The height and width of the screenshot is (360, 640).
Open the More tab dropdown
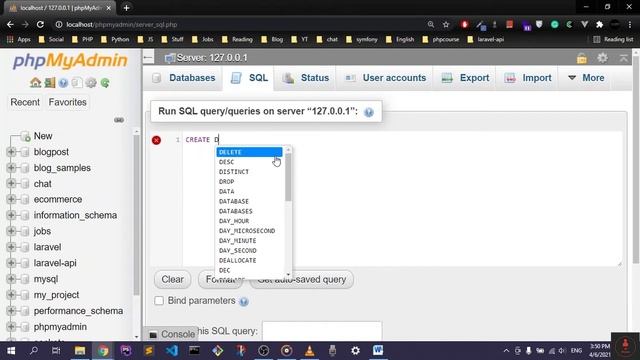click(586, 78)
